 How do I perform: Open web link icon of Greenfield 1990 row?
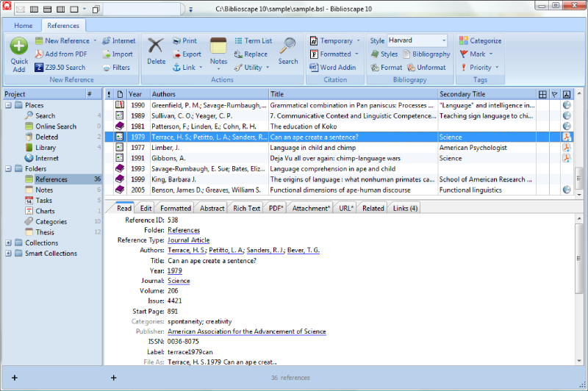click(567, 105)
